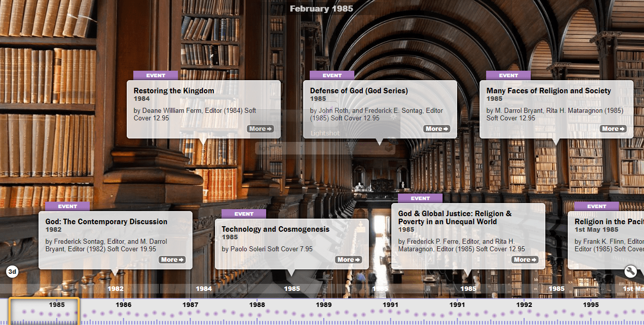The image size is (644, 325).
Task: Select the 1984 marker on the date strip
Action: (204, 289)
